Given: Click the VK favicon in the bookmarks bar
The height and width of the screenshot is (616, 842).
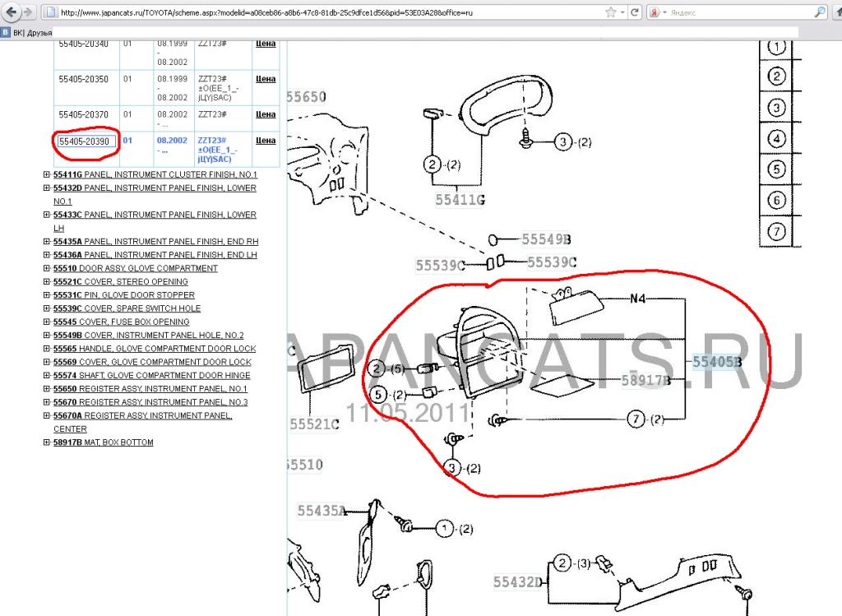Looking at the screenshot, I should pos(6,33).
